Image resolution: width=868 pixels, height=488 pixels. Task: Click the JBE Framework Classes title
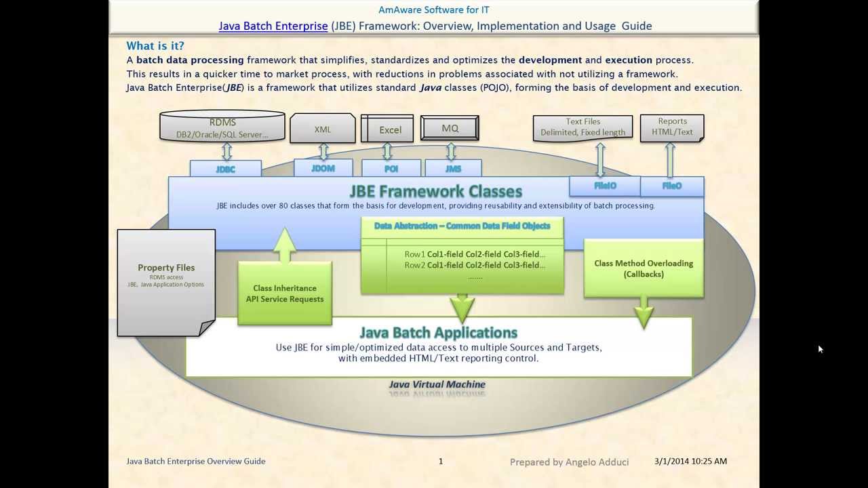[435, 191]
